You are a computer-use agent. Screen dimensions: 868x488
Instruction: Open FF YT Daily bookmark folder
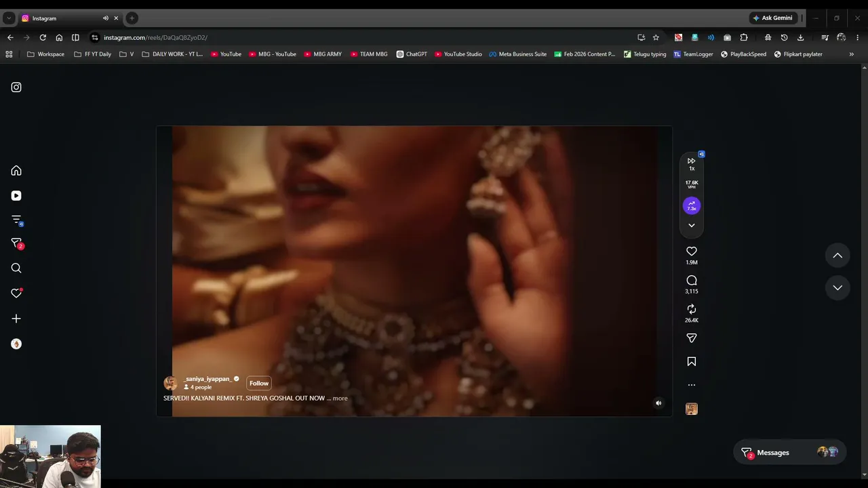(92, 54)
